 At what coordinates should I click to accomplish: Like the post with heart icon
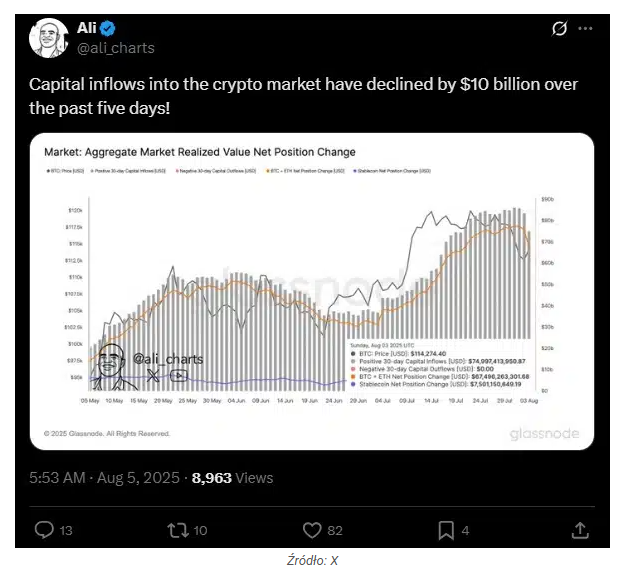[312, 530]
